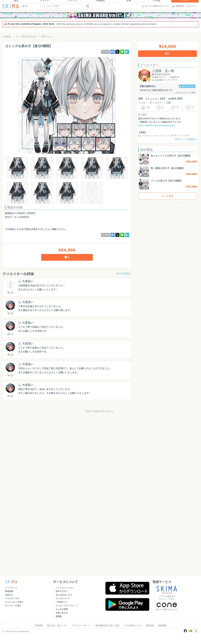Expand the overseas SKIMA notice banner arrow
This screenshot has width=201, height=644.
pos(196,24)
